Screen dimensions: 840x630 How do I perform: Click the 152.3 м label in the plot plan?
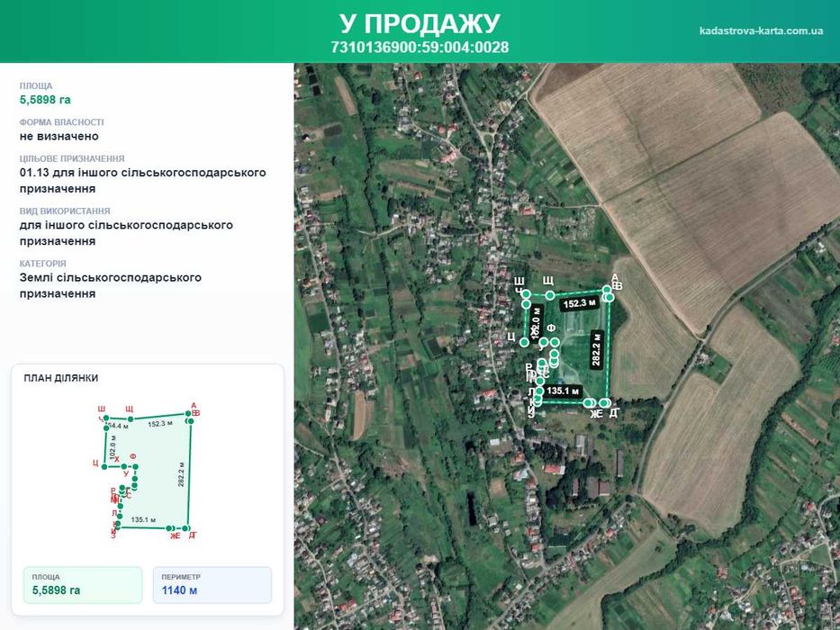click(x=159, y=423)
